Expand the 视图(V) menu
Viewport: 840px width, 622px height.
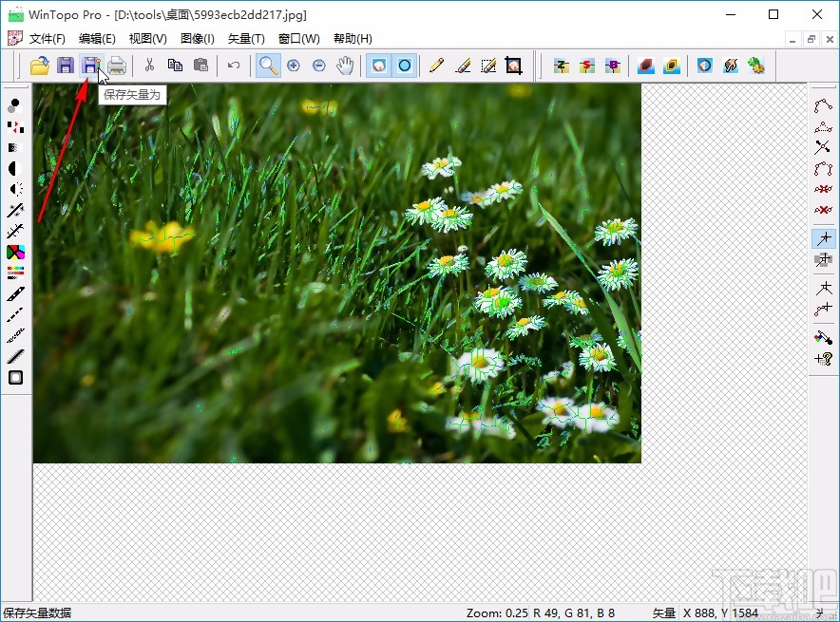(x=147, y=39)
